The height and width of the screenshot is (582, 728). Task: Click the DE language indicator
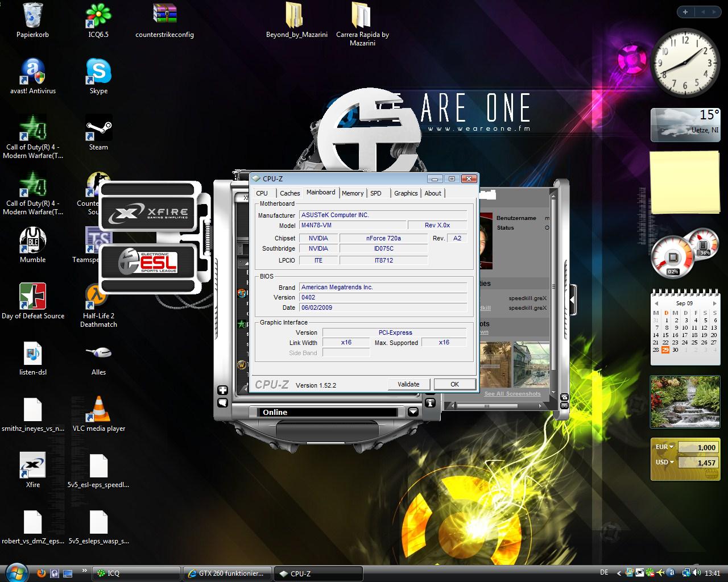pyautogui.click(x=604, y=573)
